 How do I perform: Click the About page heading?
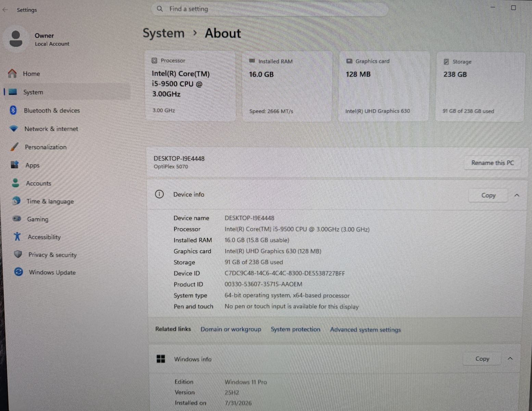click(223, 33)
